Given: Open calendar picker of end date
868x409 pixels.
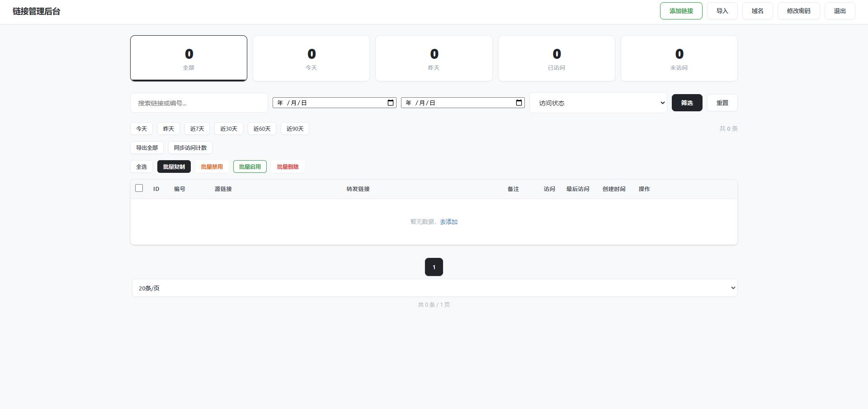Looking at the screenshot, I should [x=519, y=103].
